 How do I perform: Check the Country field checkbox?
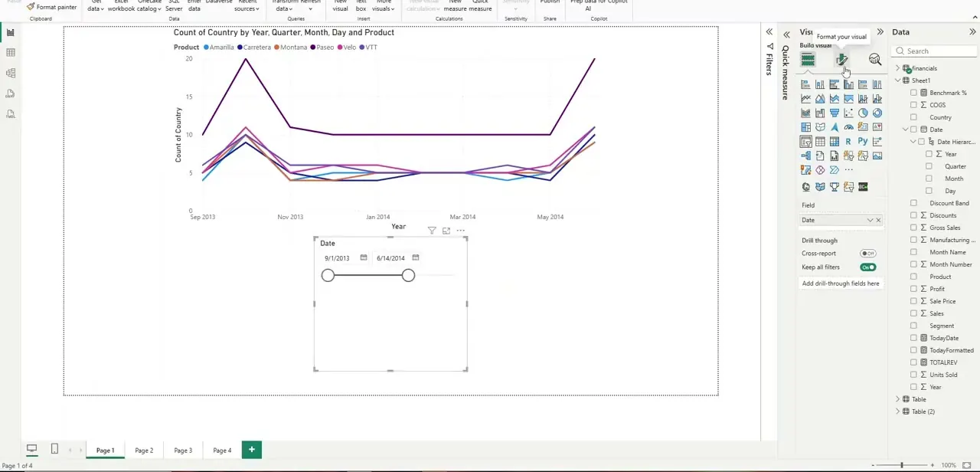tap(913, 117)
